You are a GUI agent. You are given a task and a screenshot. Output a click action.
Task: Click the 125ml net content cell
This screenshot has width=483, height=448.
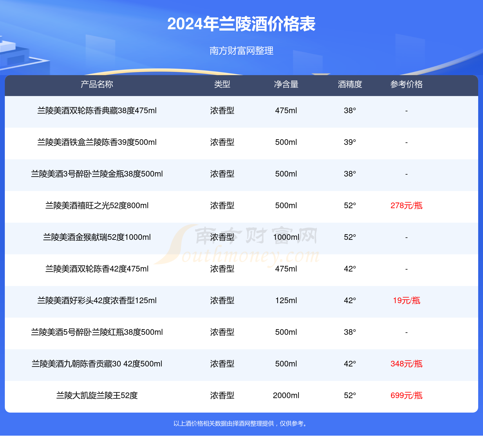pyautogui.click(x=286, y=300)
